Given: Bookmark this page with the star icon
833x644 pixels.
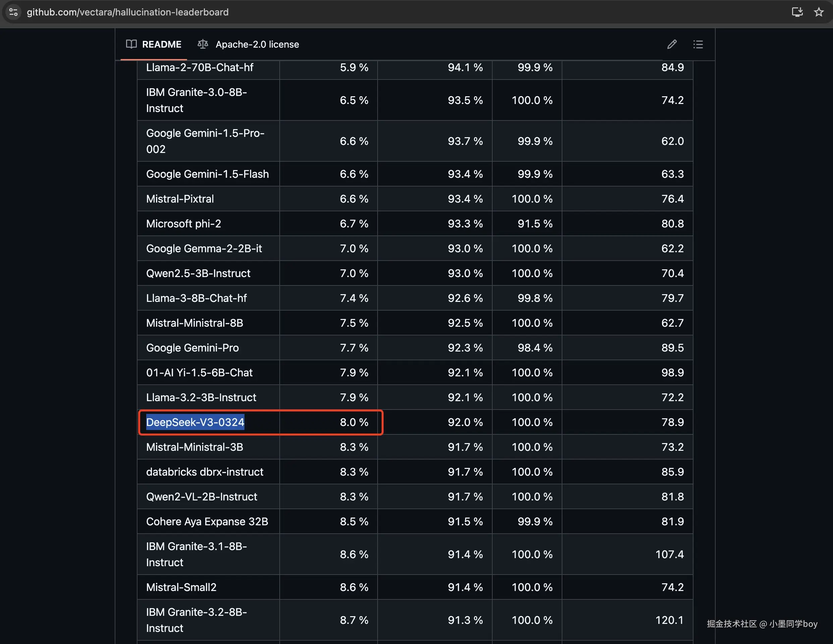Looking at the screenshot, I should (819, 12).
